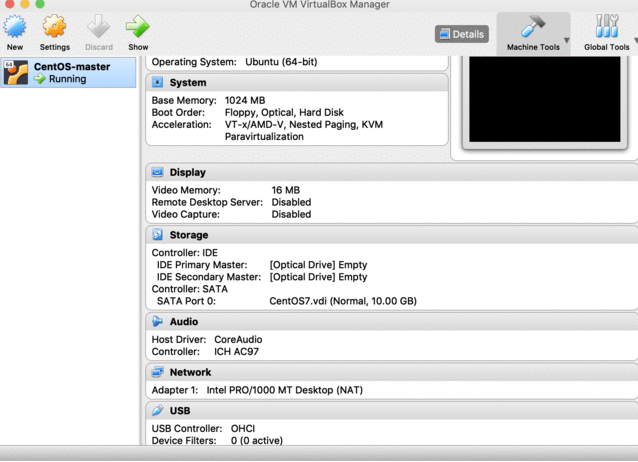Viewport: 638px width, 462px height.
Task: Open the System section header
Action: point(297,83)
